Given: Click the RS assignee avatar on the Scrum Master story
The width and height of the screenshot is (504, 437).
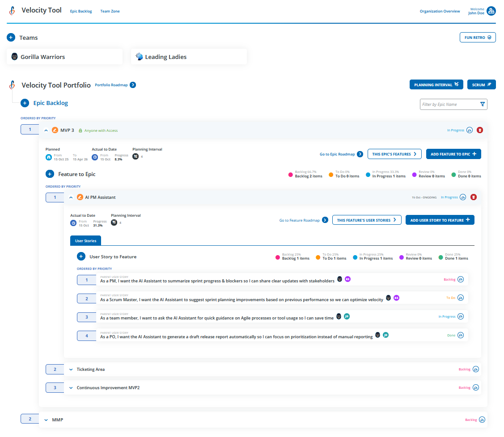Looking at the screenshot, I should click(396, 298).
